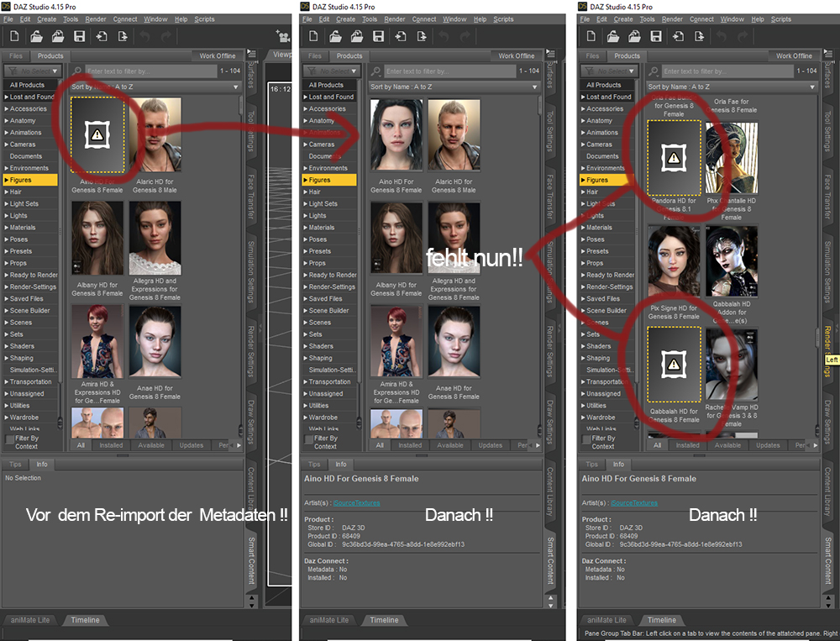Switch to Files tab in left window

(15, 55)
